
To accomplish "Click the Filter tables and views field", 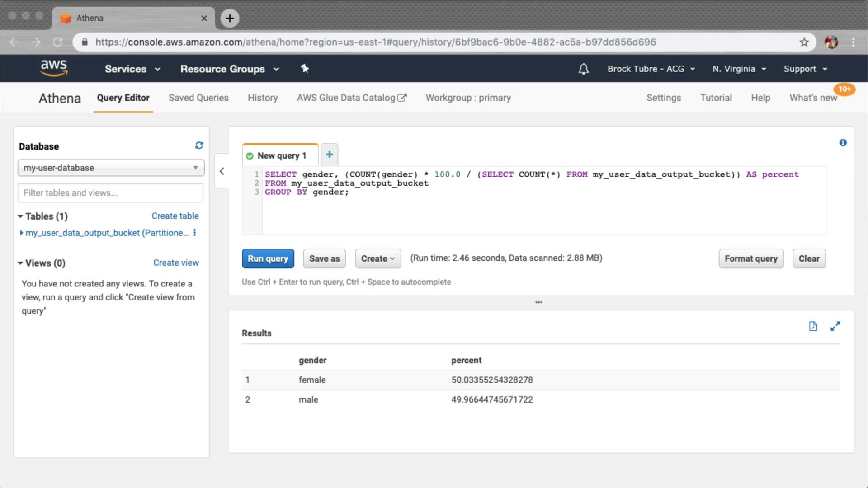I will pyautogui.click(x=111, y=193).
